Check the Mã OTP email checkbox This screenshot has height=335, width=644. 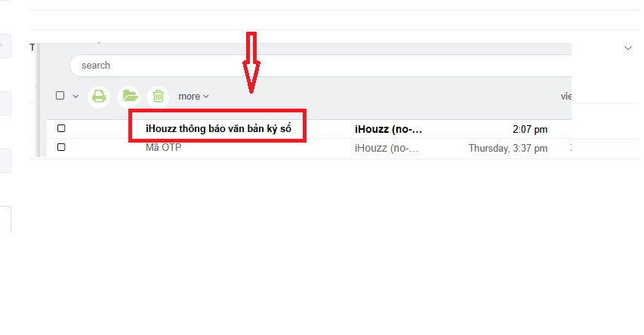(x=61, y=147)
